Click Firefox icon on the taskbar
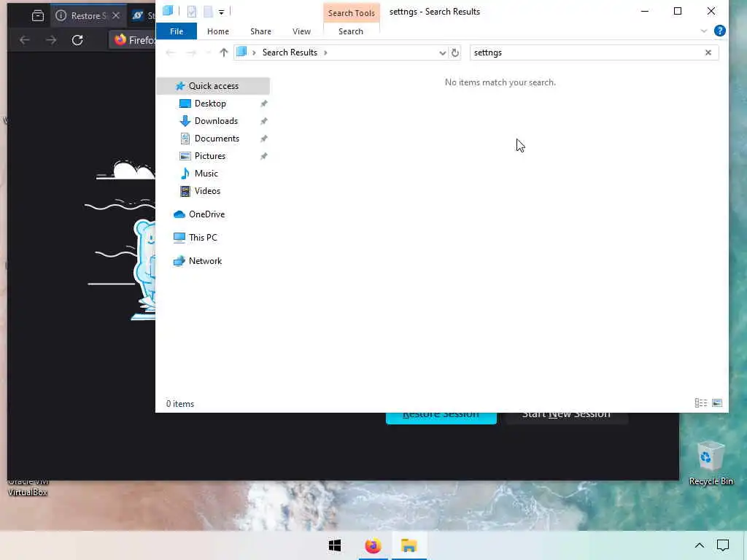747x560 pixels. coord(373,545)
